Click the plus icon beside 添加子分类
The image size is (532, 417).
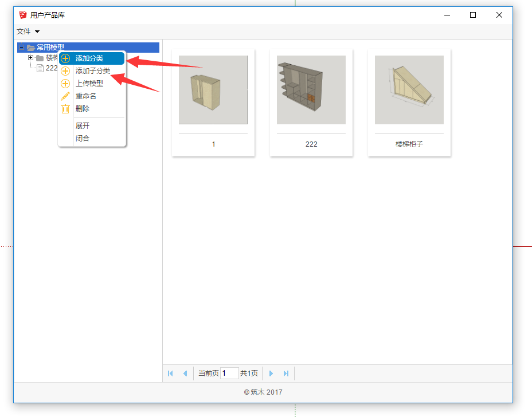coord(65,71)
